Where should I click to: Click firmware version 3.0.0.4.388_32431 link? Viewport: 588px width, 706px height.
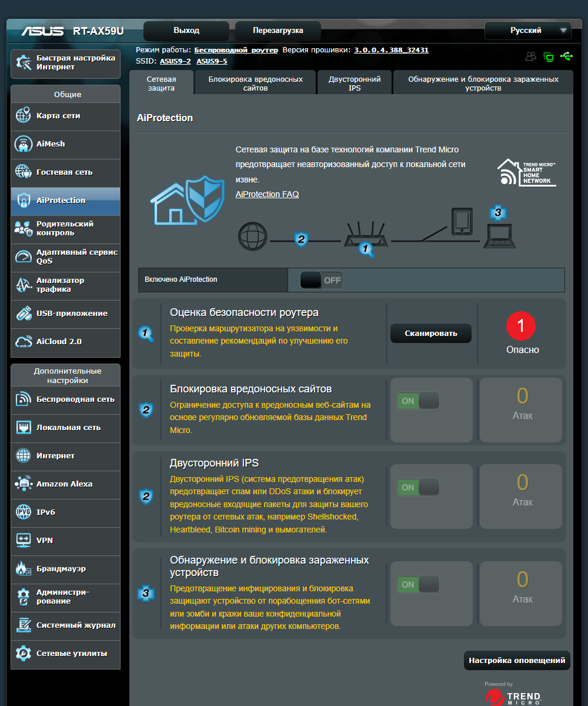(x=391, y=50)
